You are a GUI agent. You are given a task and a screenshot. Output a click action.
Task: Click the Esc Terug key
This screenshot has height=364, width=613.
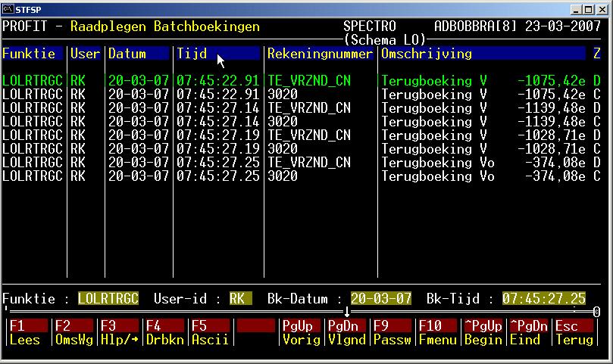tap(574, 332)
